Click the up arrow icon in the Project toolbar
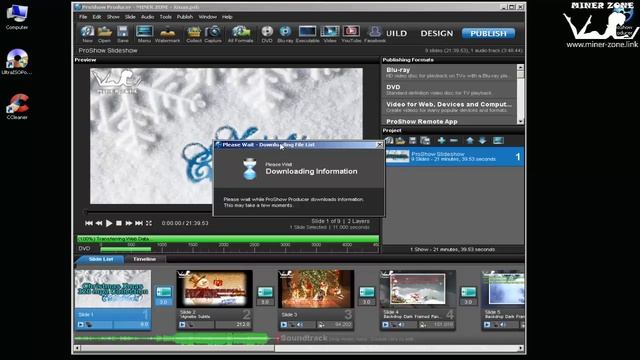 [470, 140]
